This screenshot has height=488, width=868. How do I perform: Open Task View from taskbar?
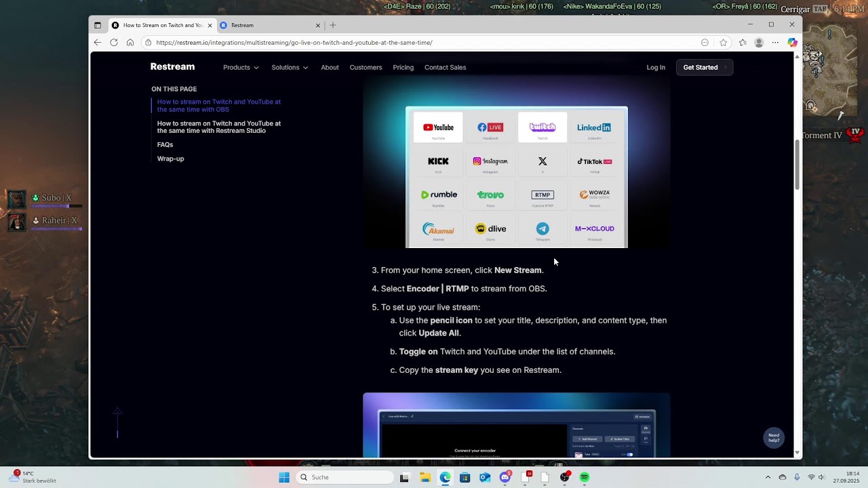[405, 477]
